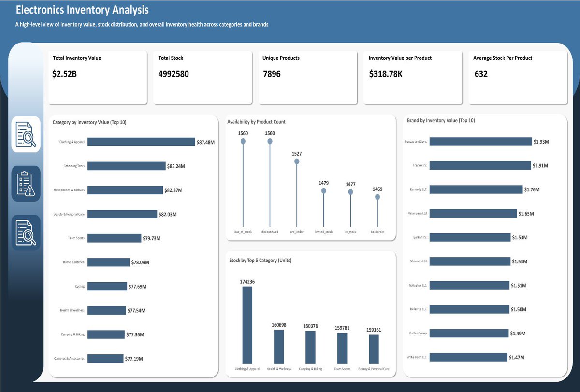
Task: Open the document search page icon at top of sidebar
Action: click(26, 134)
